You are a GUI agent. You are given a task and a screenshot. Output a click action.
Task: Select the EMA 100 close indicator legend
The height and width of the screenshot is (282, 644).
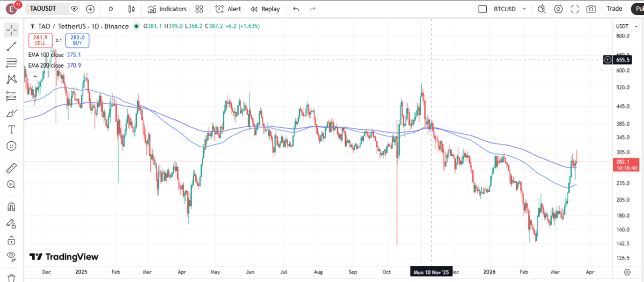pos(46,55)
